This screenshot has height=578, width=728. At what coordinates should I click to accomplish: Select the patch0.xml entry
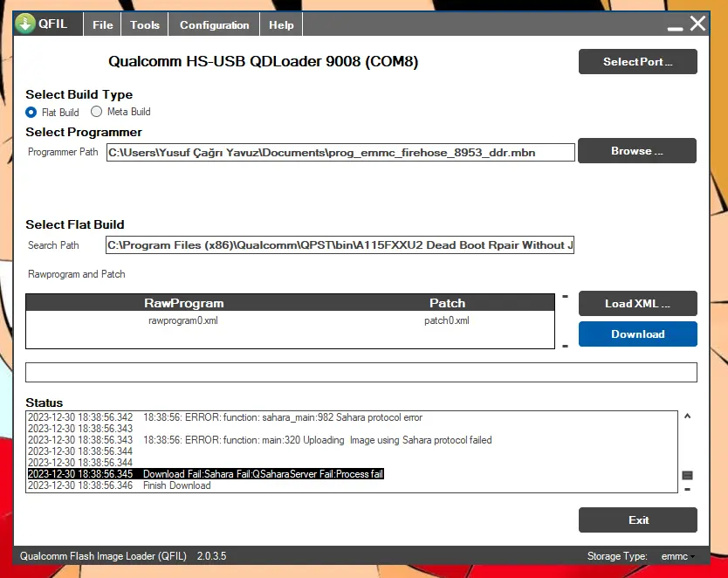click(x=447, y=320)
